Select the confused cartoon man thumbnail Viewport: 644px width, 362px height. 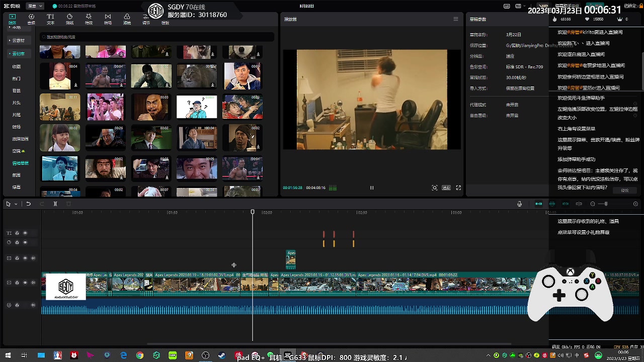pyautogui.click(x=197, y=107)
